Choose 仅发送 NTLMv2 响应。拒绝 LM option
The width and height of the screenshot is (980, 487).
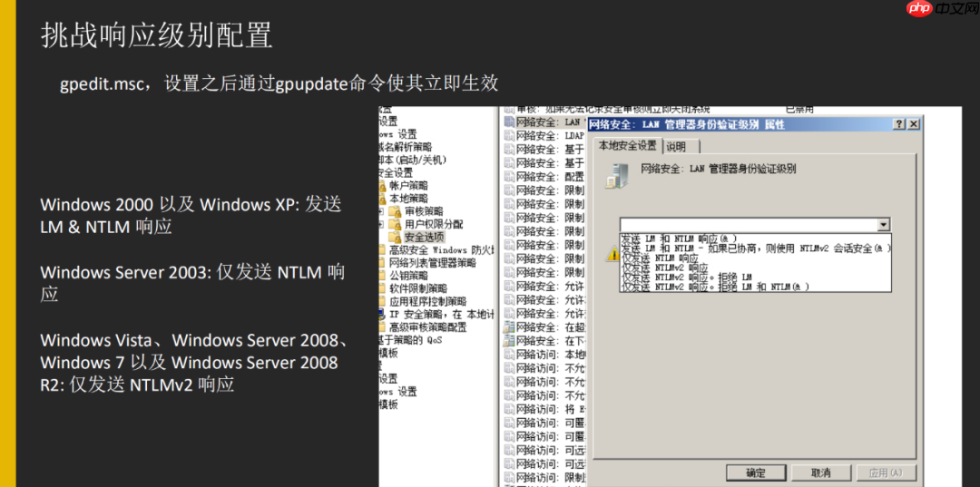686,277
